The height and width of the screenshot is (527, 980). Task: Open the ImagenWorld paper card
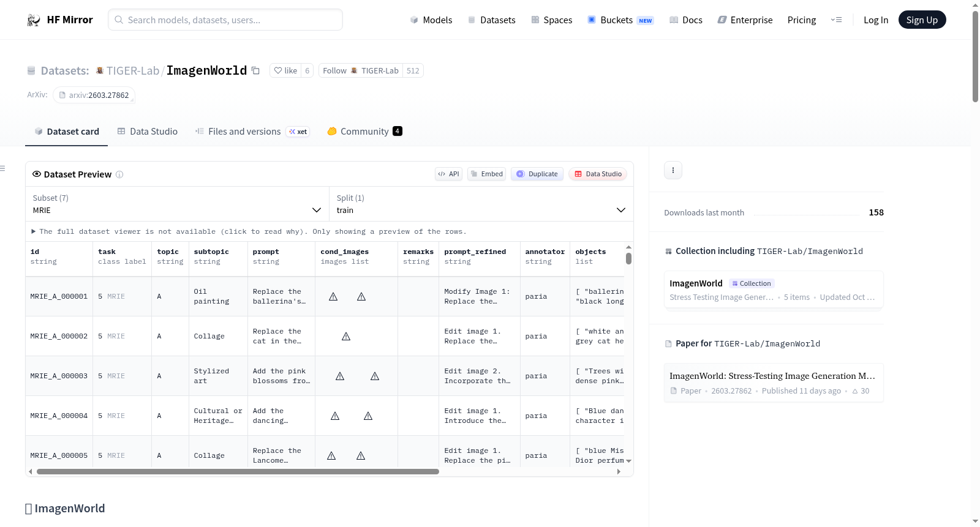(x=774, y=383)
